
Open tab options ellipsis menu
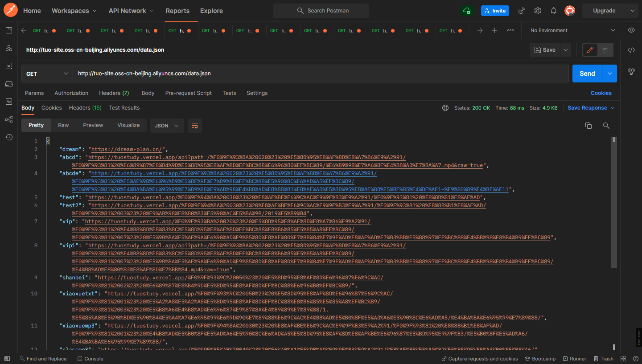tap(510, 30)
